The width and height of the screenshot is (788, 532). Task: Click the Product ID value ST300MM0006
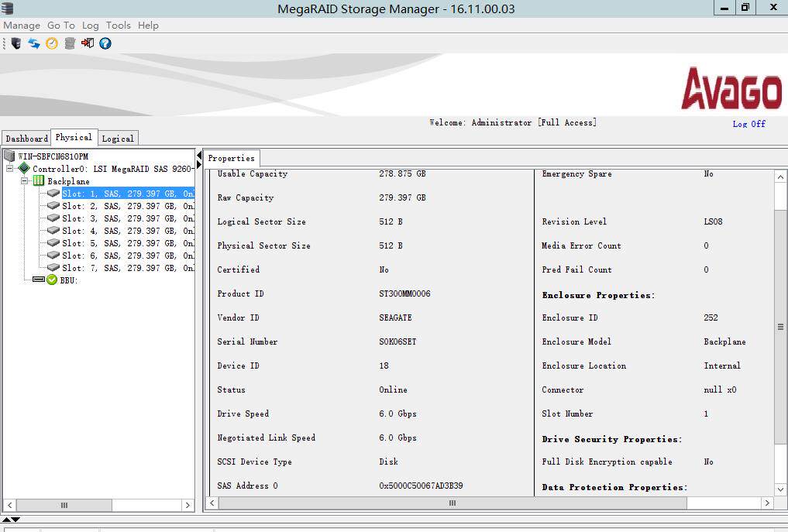pos(404,293)
